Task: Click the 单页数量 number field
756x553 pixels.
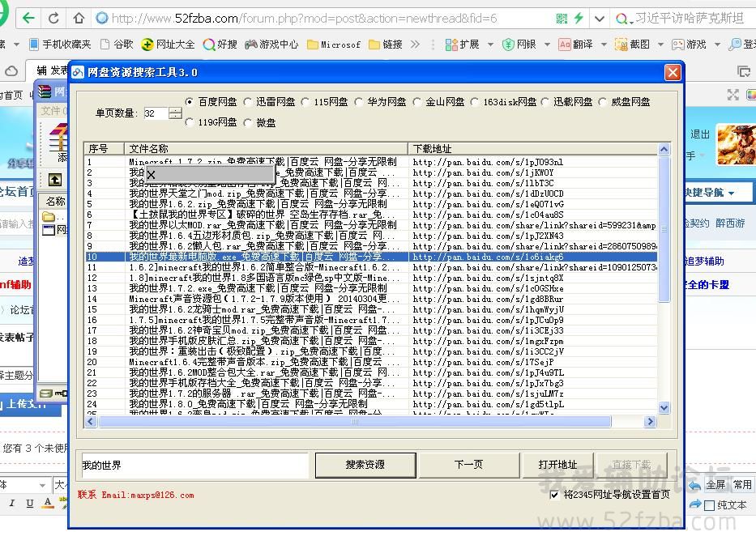Action: point(156,113)
